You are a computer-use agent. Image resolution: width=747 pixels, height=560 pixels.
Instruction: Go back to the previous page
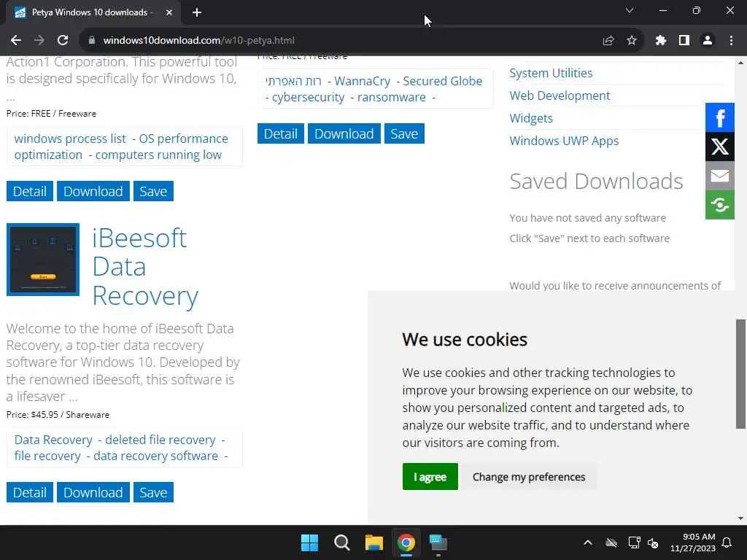(16, 41)
